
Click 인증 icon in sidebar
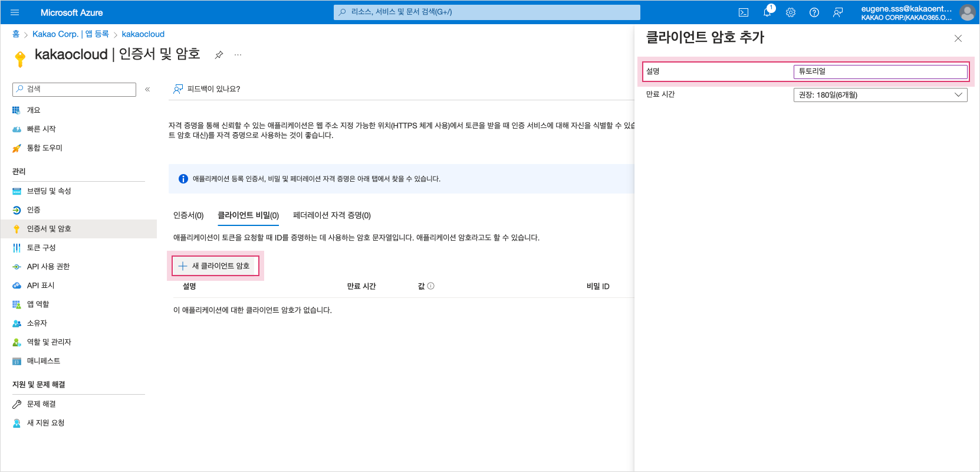tap(17, 210)
